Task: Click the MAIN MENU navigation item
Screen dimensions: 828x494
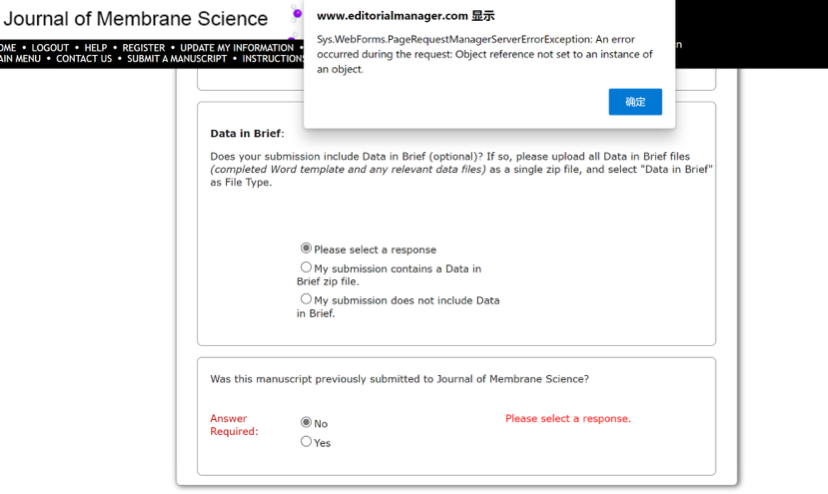Action: click(20, 59)
